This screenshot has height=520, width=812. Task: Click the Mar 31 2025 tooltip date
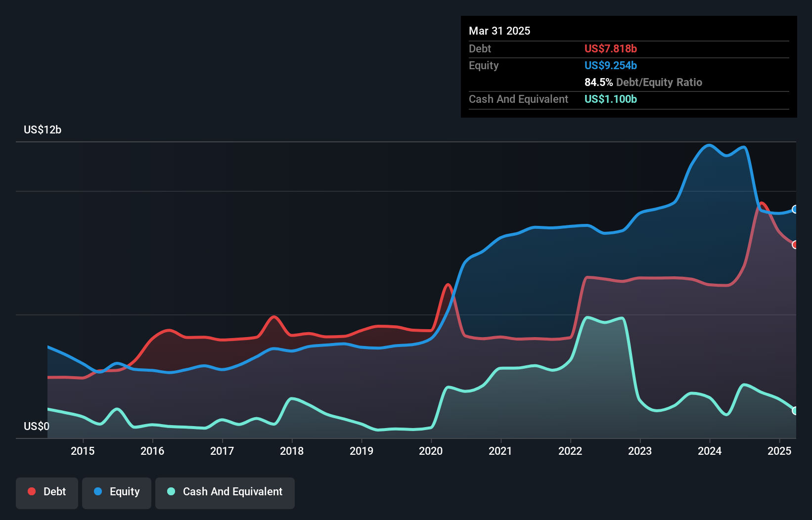(499, 31)
